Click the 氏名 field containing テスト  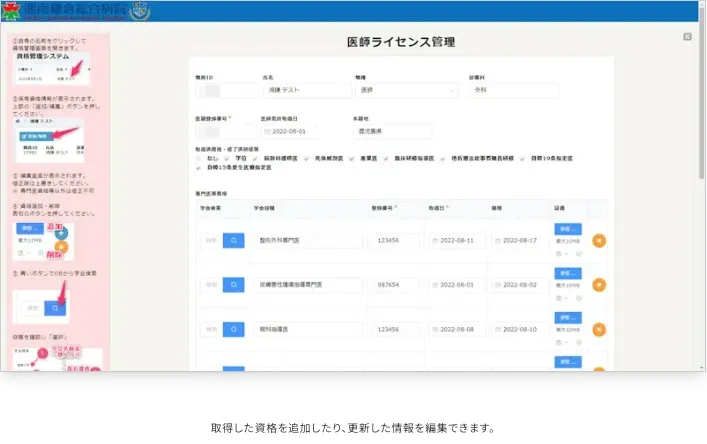307,90
